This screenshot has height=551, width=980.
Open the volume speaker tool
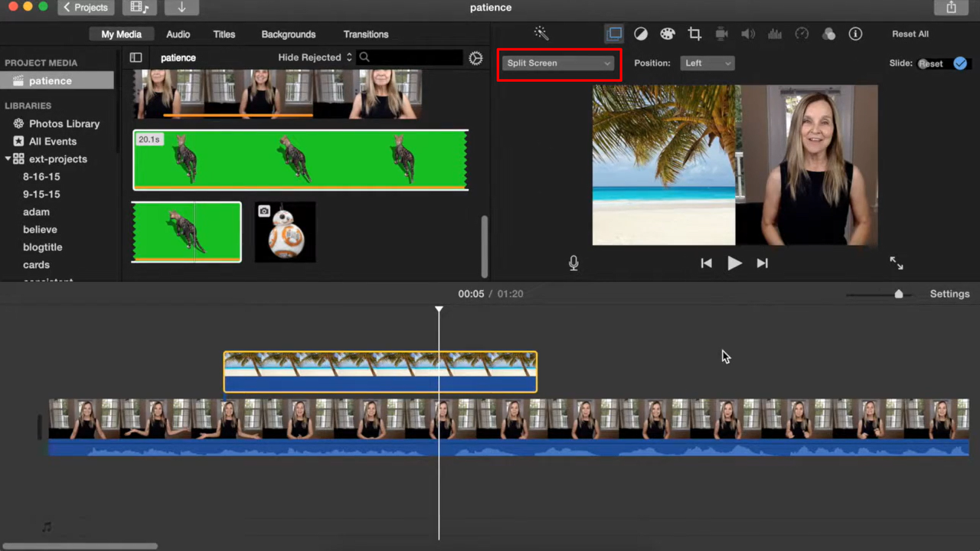pyautogui.click(x=748, y=34)
